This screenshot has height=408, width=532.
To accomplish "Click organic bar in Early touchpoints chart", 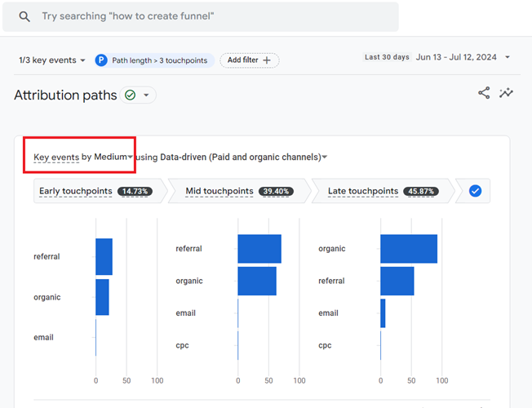I will (102, 297).
